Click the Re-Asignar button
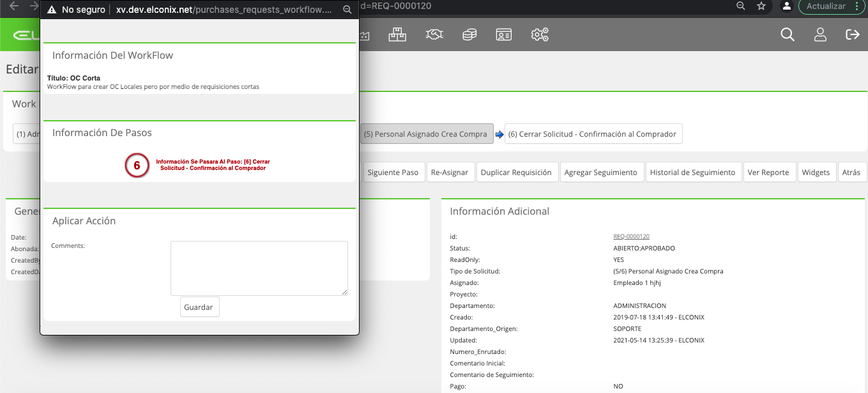Image resolution: width=868 pixels, height=393 pixels. click(450, 173)
